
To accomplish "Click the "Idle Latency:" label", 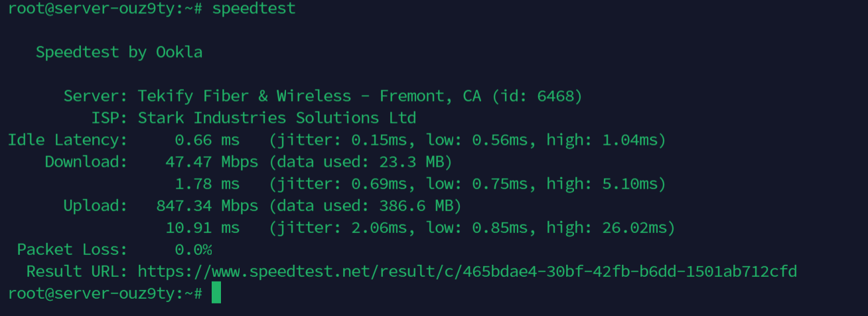I will 68,140.
